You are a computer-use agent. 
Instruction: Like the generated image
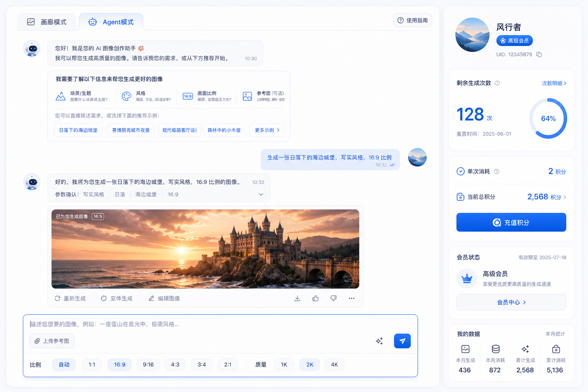coord(315,298)
